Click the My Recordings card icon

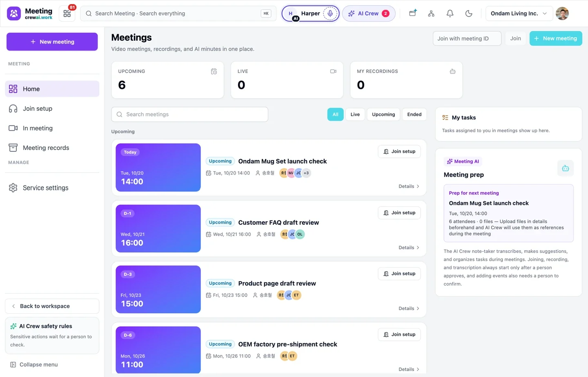point(452,71)
